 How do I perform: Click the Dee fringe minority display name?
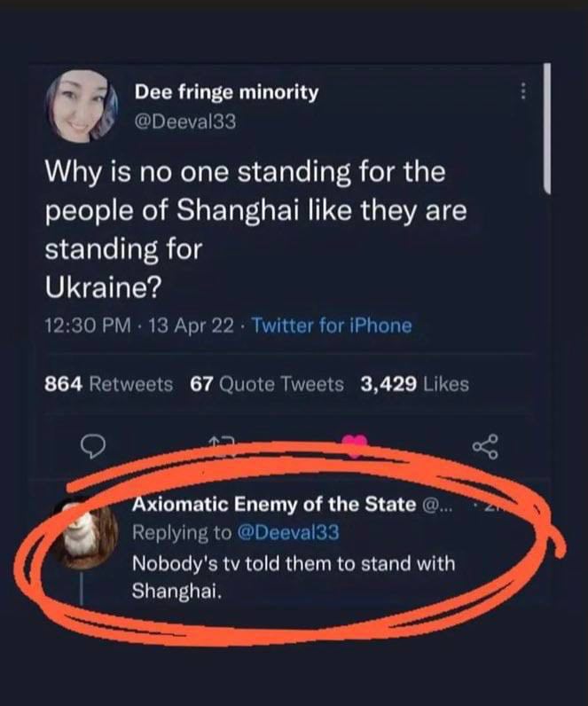pos(226,92)
